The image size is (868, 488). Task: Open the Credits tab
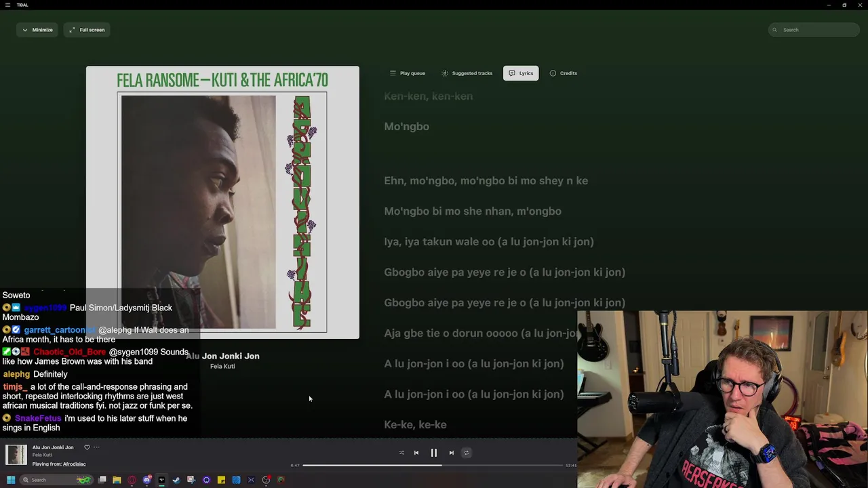tap(564, 73)
